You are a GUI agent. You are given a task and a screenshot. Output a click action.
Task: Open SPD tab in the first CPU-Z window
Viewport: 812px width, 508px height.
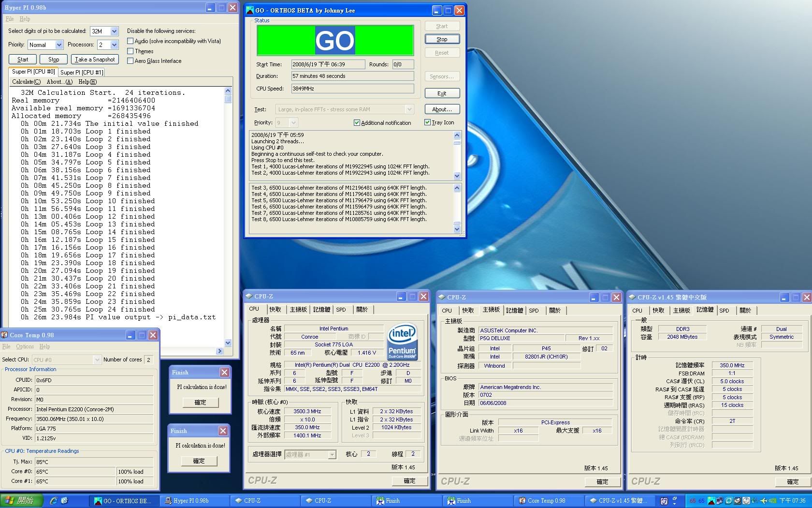[x=341, y=310]
